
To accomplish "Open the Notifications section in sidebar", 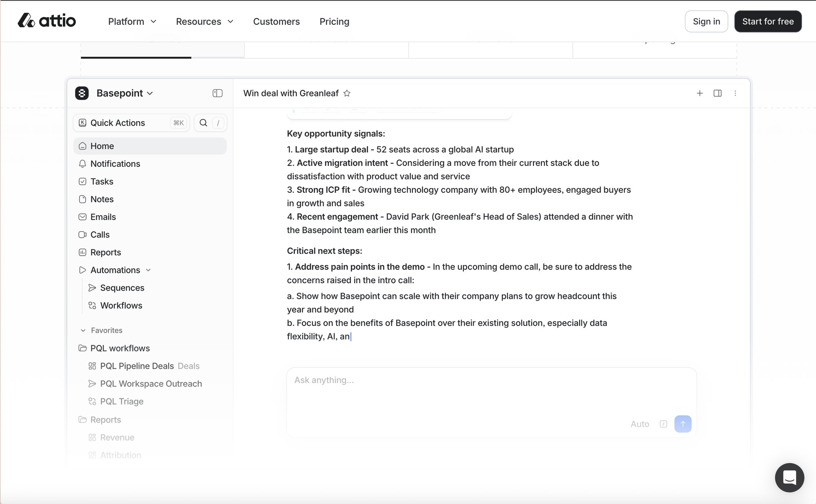I will pyautogui.click(x=115, y=164).
